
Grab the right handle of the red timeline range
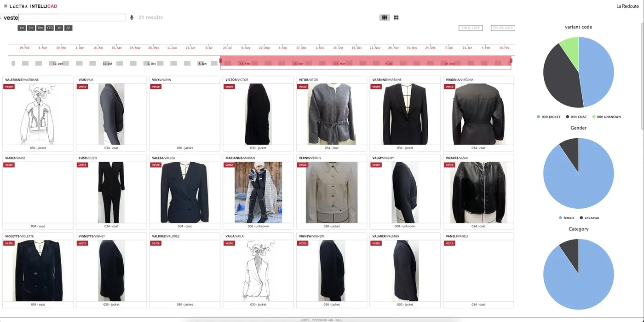pyautogui.click(x=511, y=60)
